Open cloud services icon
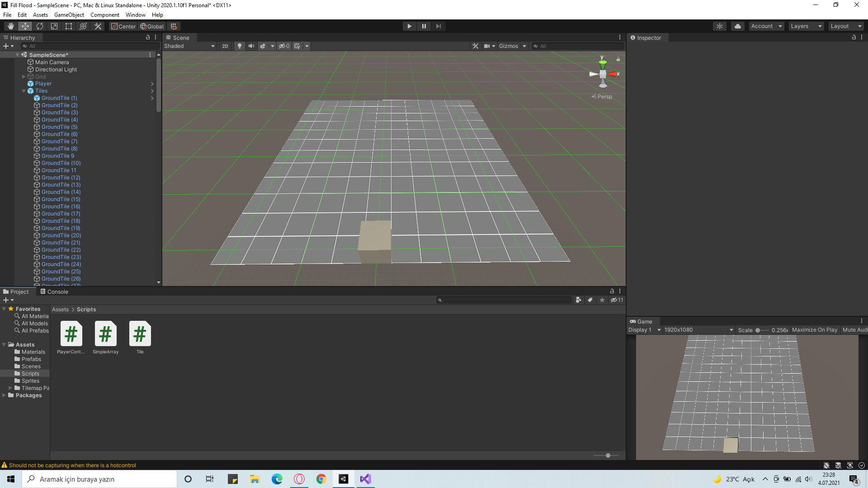The image size is (868, 488). click(738, 26)
